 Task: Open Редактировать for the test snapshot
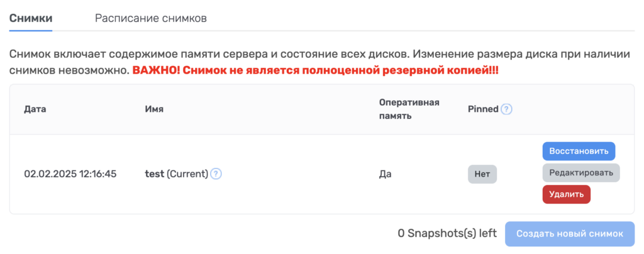click(x=581, y=172)
